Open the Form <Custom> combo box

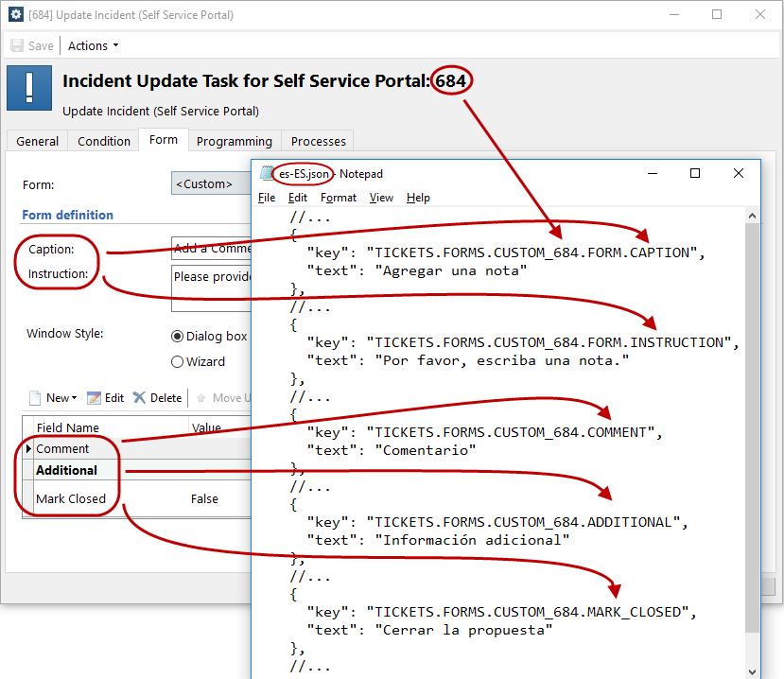pos(211,183)
